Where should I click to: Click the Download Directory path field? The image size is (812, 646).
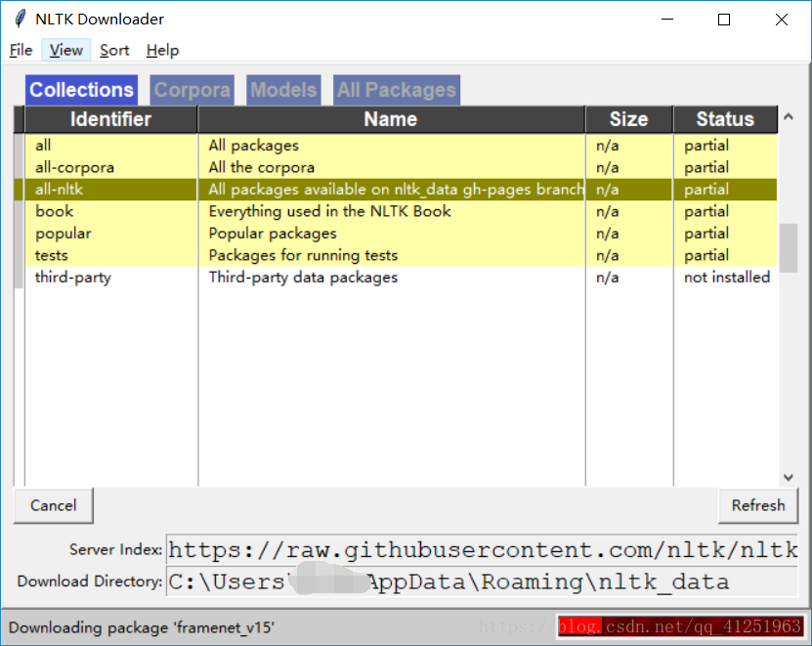coord(482,581)
